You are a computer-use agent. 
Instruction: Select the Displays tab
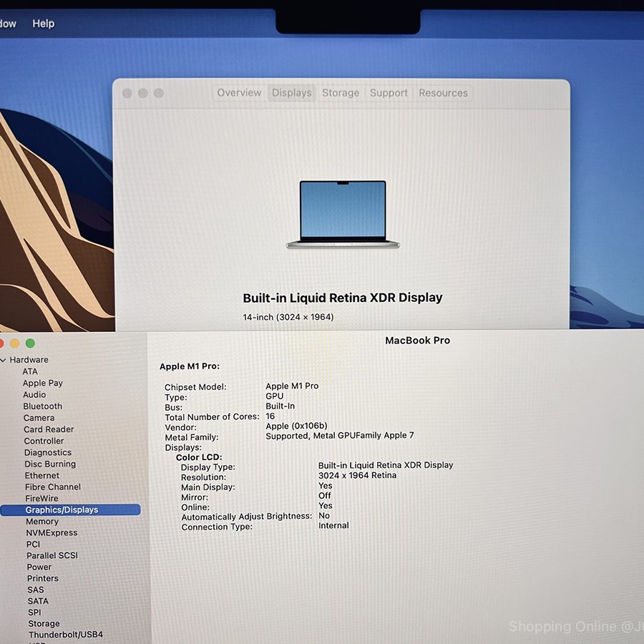[292, 93]
